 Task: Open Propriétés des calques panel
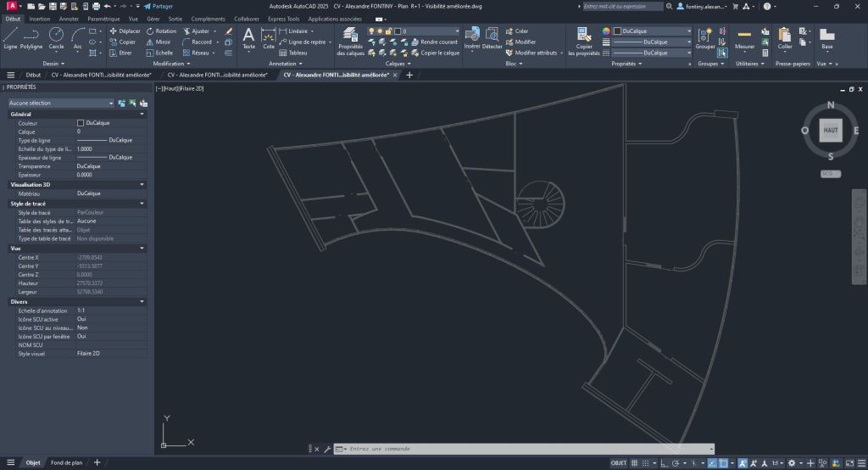[x=350, y=39]
